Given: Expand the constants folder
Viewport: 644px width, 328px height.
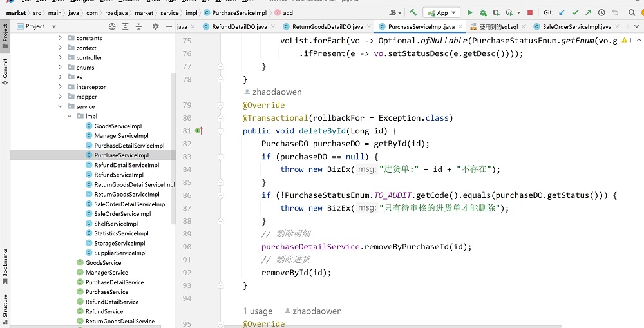Looking at the screenshot, I should [x=61, y=38].
